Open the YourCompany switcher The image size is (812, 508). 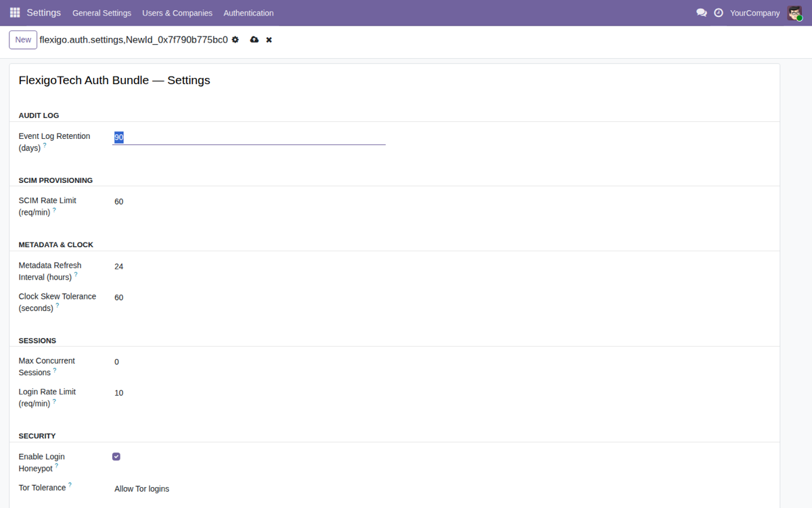click(x=754, y=13)
